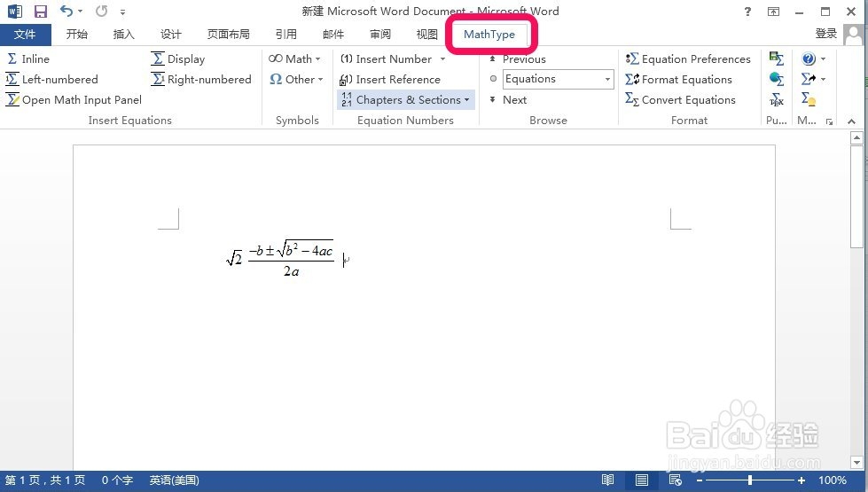Image resolution: width=868 pixels, height=492 pixels.
Task: Open the Math symbols dropdown
Action: click(x=294, y=59)
